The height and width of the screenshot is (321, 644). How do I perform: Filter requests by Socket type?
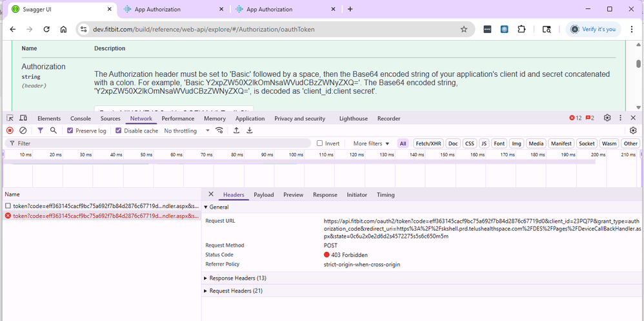click(x=587, y=143)
